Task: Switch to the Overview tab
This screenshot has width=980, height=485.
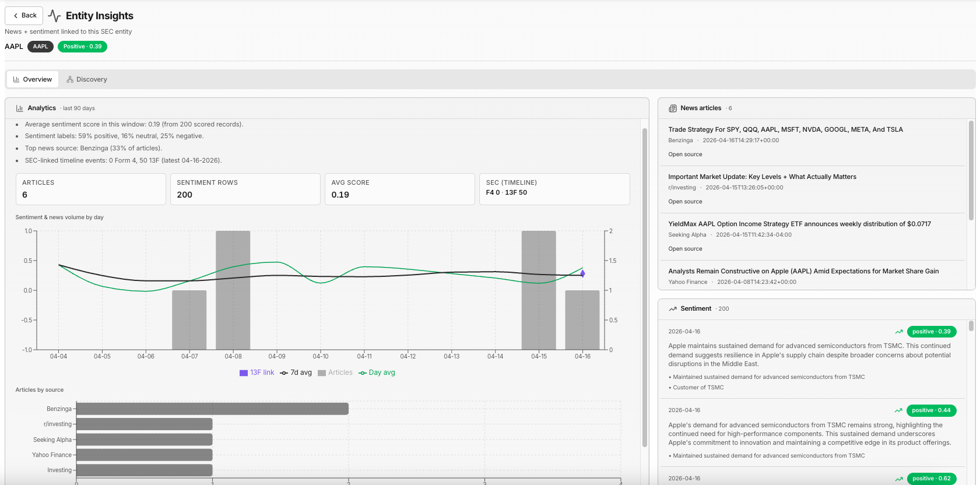Action: (x=33, y=79)
